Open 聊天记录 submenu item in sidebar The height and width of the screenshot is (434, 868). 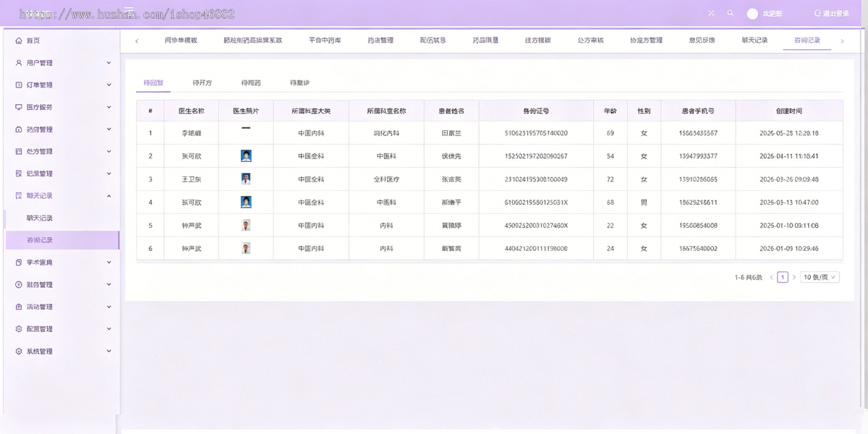point(40,218)
